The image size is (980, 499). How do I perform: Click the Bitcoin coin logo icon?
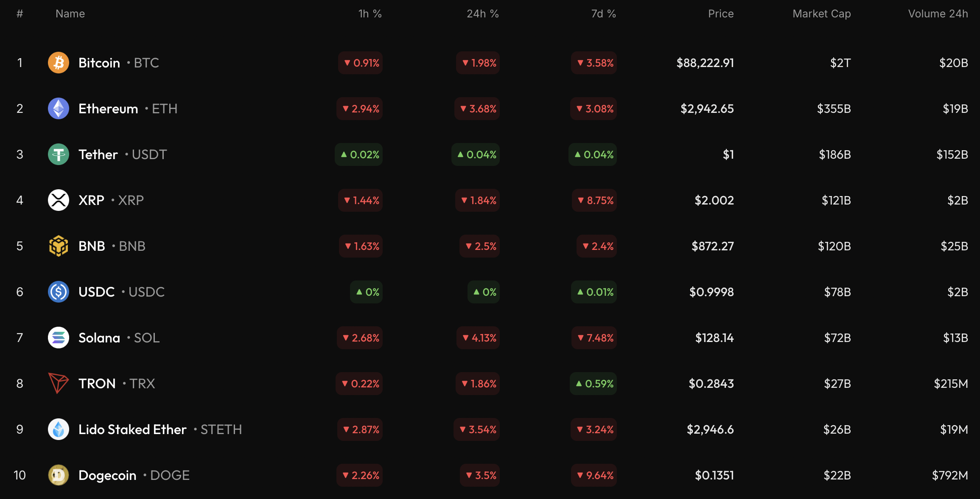[59, 63]
